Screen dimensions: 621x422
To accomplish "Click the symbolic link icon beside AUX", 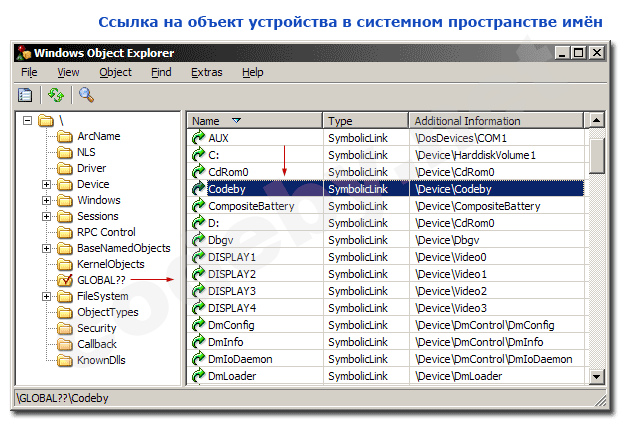I will 198,137.
